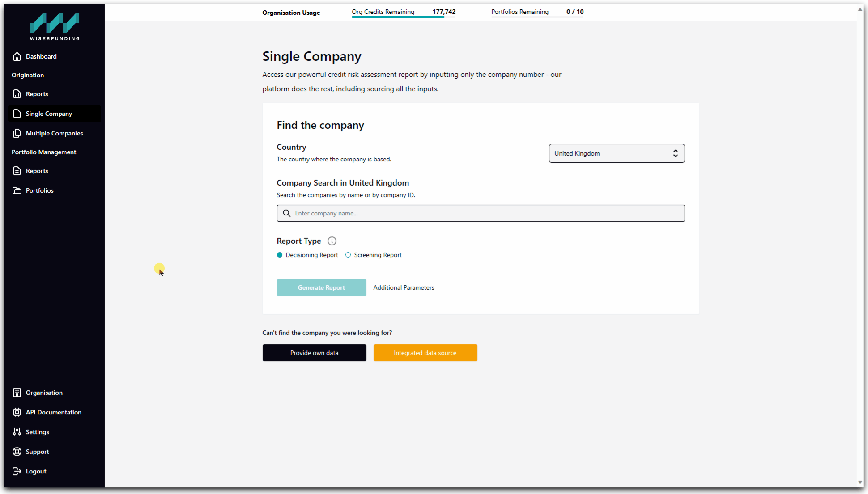Click the 177,742 credits value
This screenshot has height=494, width=868.
tap(444, 12)
